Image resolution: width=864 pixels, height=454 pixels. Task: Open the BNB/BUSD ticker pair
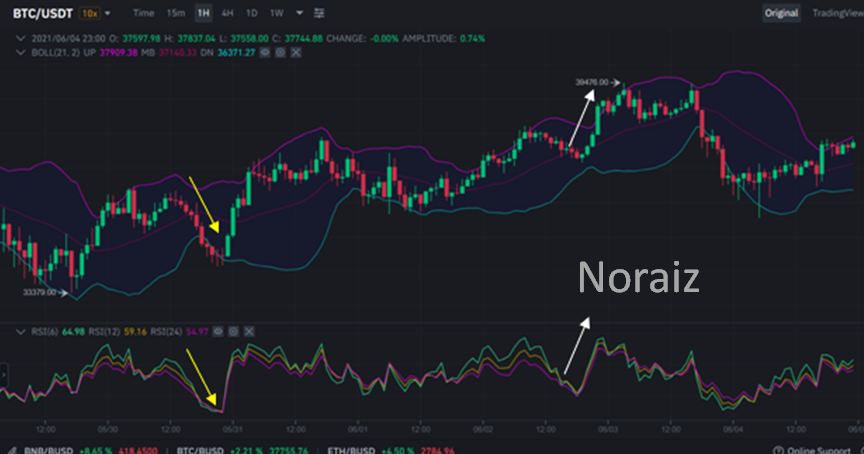pos(48,450)
